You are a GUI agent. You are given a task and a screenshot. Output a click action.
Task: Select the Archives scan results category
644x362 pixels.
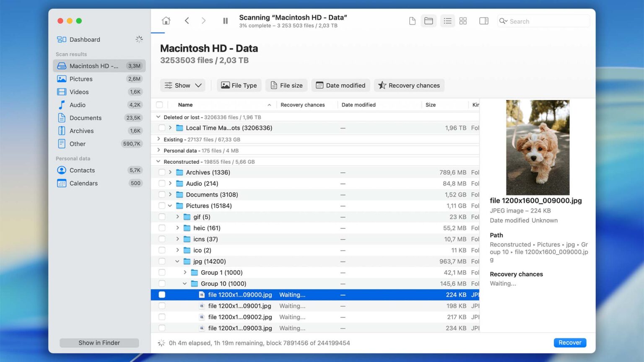(81, 131)
